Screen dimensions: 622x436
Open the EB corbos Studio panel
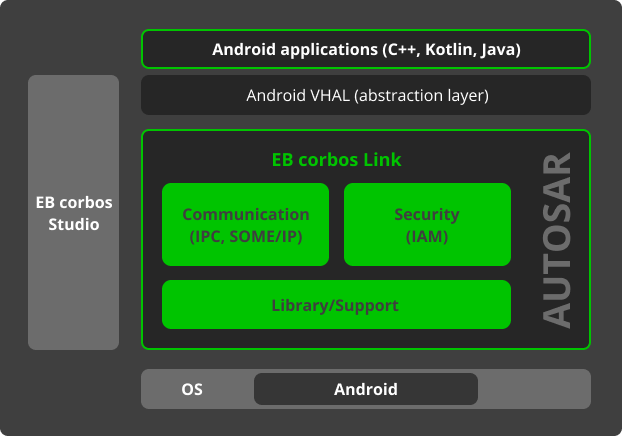(73, 213)
